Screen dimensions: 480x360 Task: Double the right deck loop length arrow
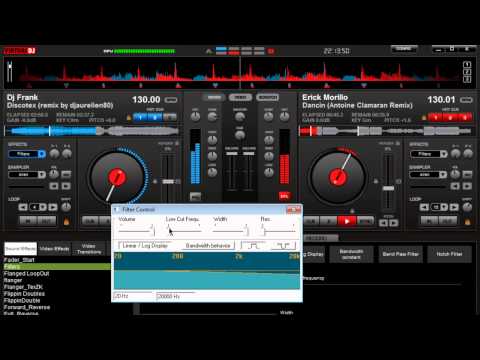[454, 207]
